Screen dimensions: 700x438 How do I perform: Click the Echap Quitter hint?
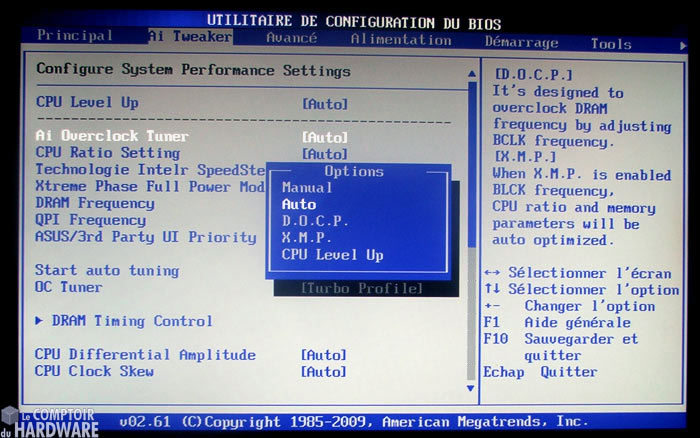[540, 372]
